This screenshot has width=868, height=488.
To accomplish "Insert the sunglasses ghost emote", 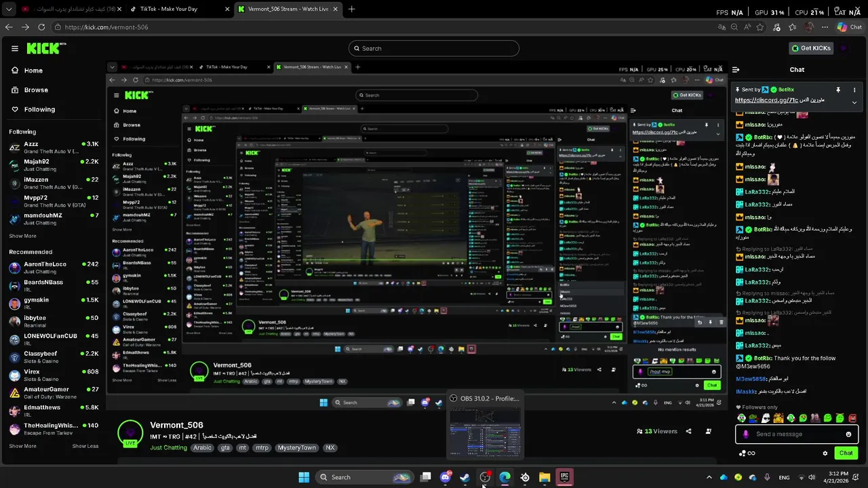I will tap(766, 418).
